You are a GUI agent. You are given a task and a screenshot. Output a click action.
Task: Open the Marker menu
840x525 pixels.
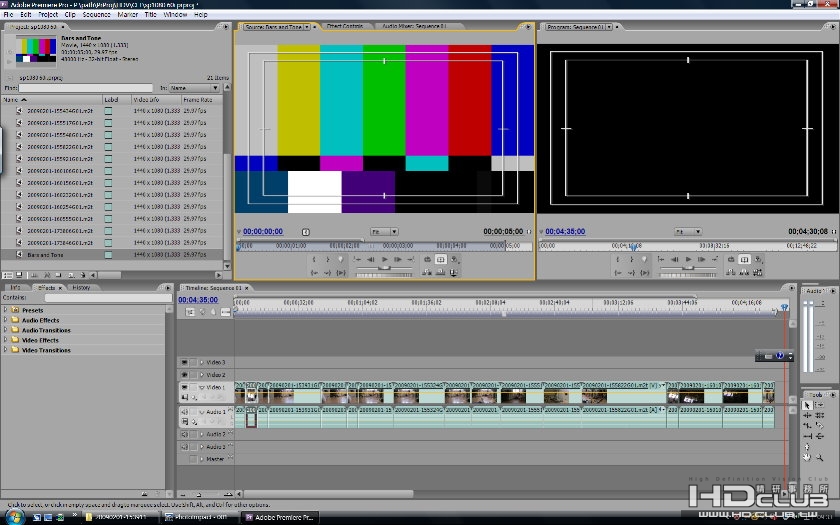(128, 14)
